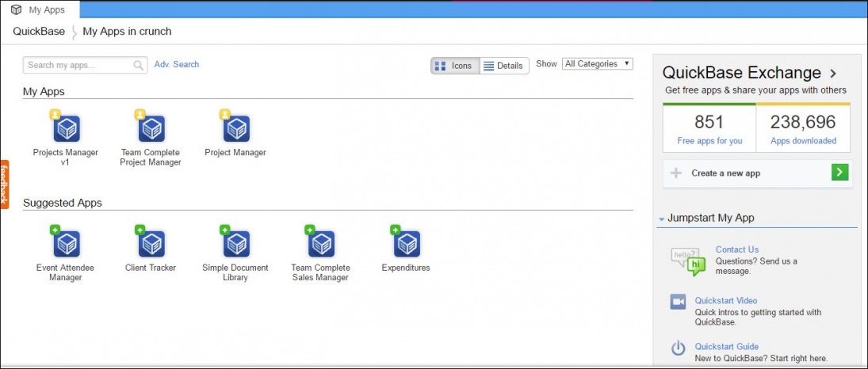868x369 pixels.
Task: Click the yellow user badge on Team Complete Project Manager
Action: 140,115
